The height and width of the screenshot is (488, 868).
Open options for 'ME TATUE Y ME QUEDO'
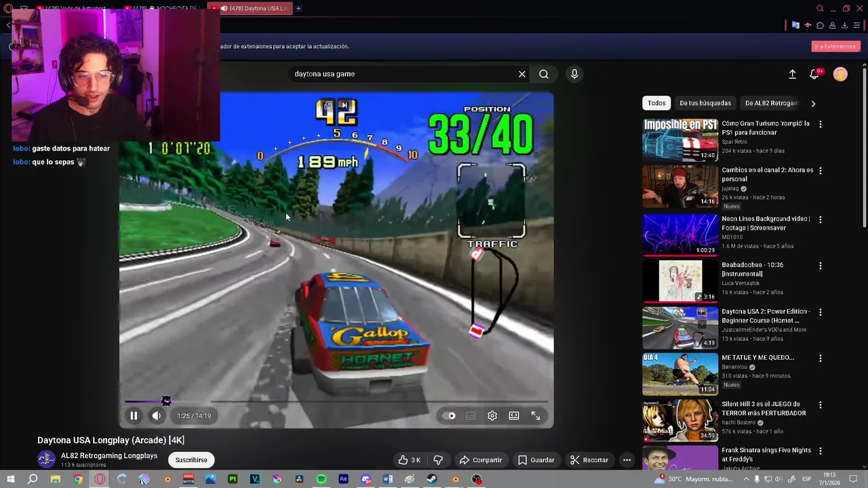[x=821, y=358]
